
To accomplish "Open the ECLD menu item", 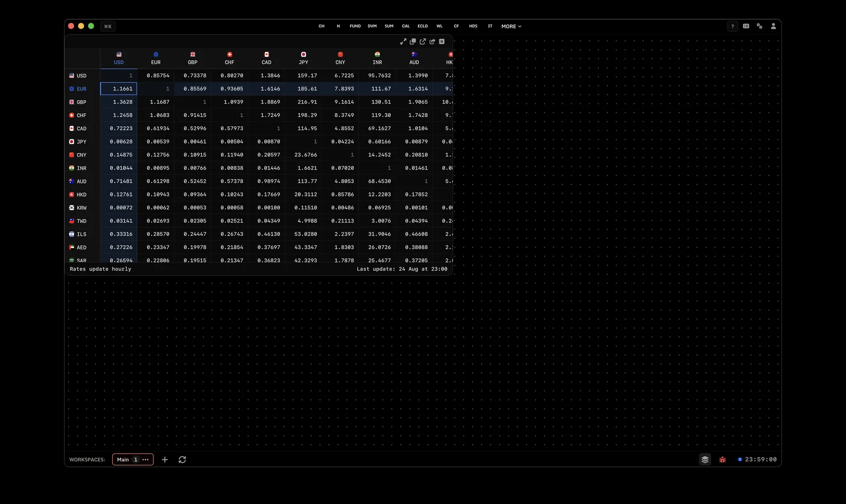I will click(422, 26).
